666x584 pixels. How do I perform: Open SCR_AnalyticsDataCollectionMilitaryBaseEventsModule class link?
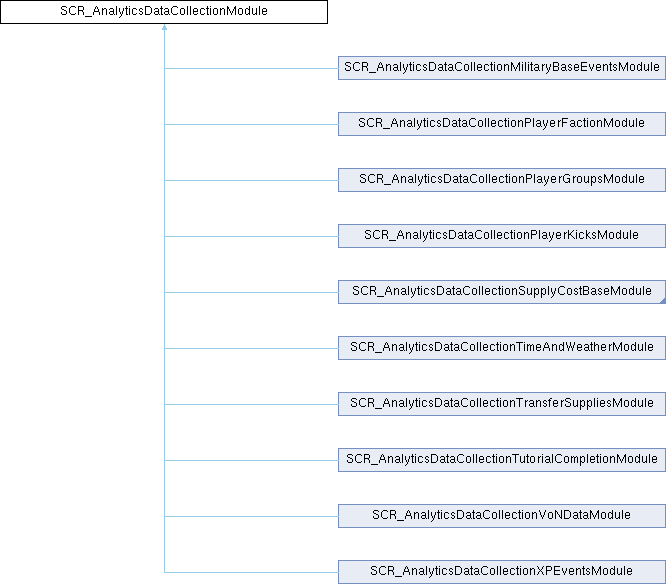tap(501, 68)
